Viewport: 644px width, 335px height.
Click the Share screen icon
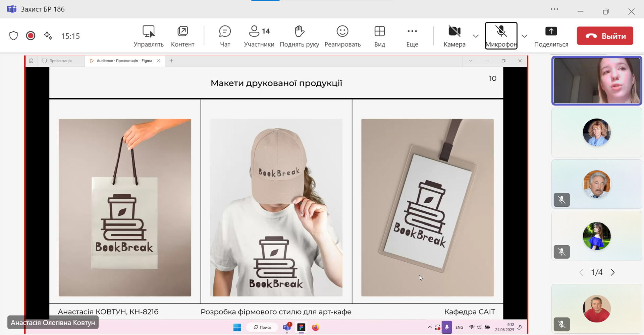point(551,36)
